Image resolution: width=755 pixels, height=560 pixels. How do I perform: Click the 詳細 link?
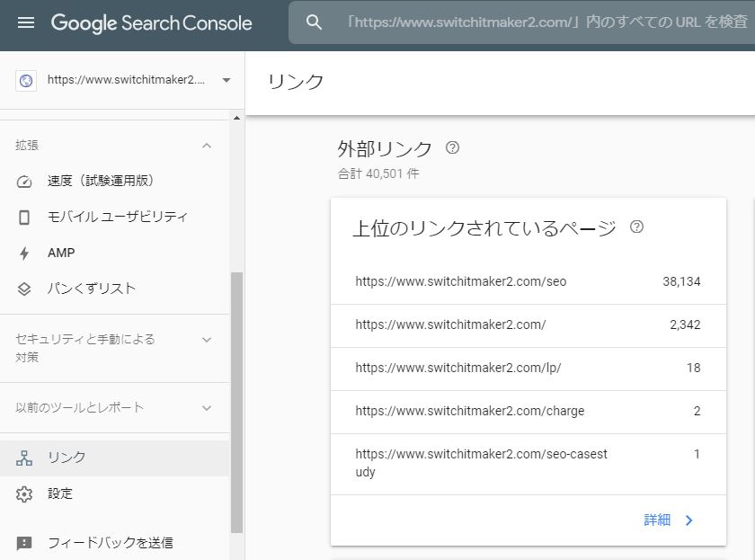coord(657,520)
